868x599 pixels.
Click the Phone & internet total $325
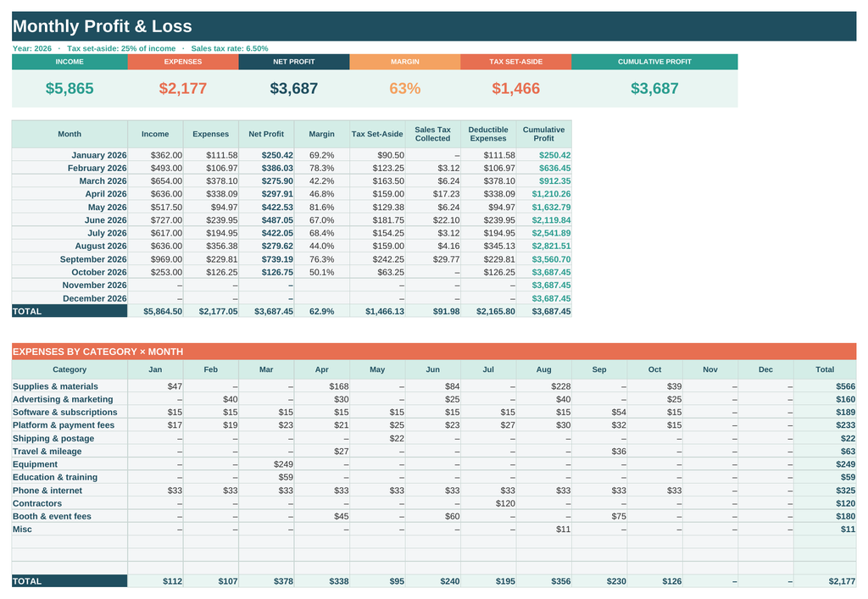[x=825, y=490]
